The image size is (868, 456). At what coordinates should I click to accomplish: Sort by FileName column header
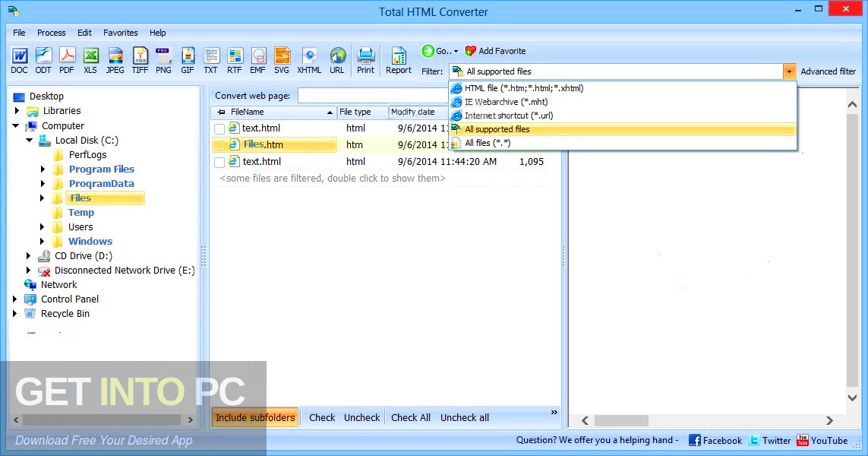275,112
